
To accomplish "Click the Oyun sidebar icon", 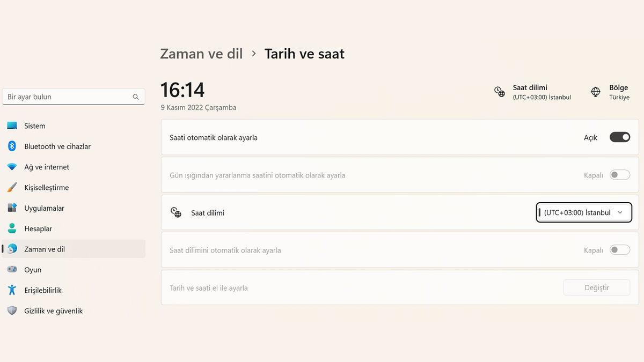I will (13, 270).
